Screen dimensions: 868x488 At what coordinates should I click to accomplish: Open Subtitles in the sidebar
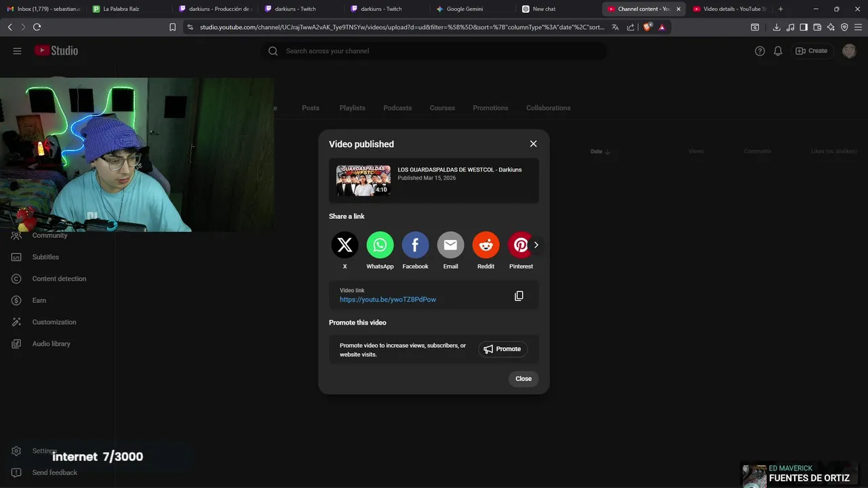[45, 257]
